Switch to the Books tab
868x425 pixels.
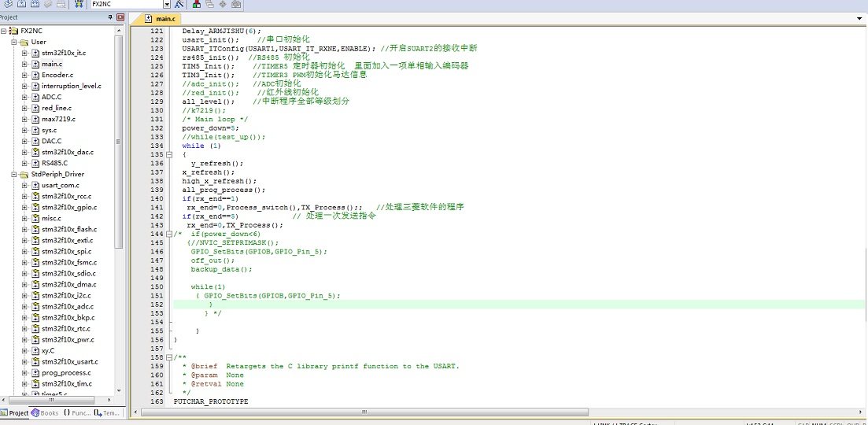45,413
